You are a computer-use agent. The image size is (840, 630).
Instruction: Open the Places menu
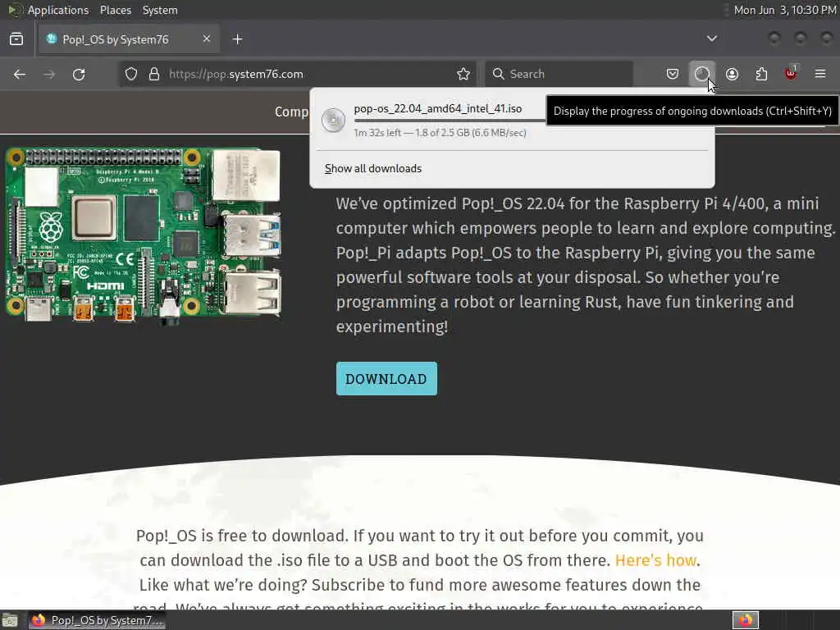coord(115,10)
